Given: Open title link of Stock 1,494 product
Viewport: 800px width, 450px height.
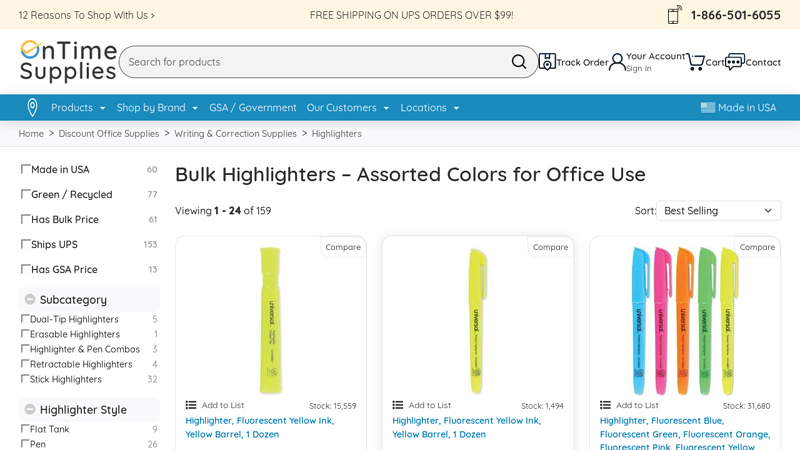Looking at the screenshot, I should click(x=466, y=428).
